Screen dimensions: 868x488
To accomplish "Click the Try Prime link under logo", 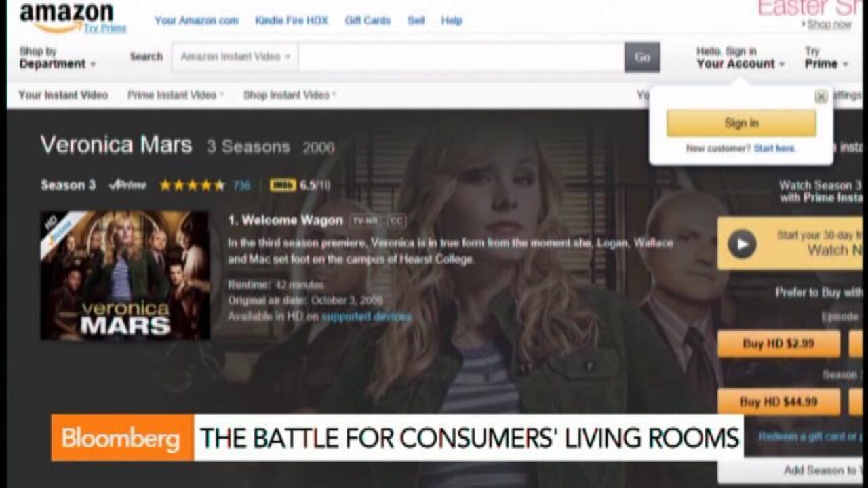I will tap(105, 28).
